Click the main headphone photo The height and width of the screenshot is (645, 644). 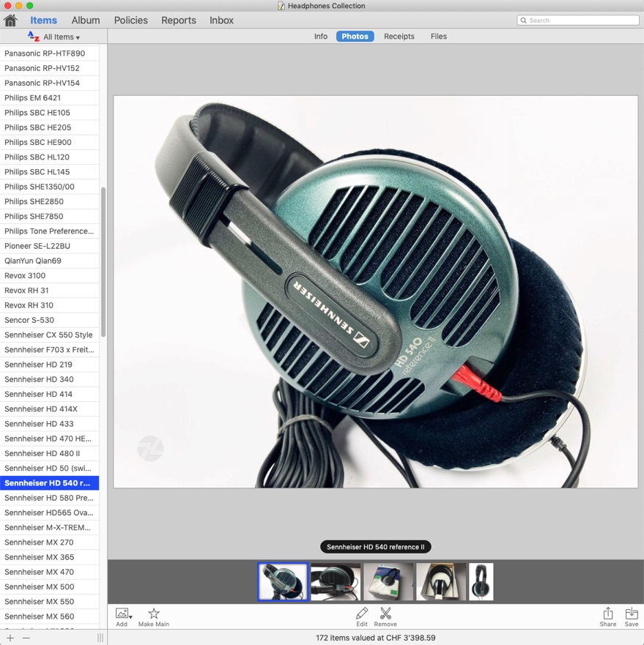pyautogui.click(x=376, y=291)
